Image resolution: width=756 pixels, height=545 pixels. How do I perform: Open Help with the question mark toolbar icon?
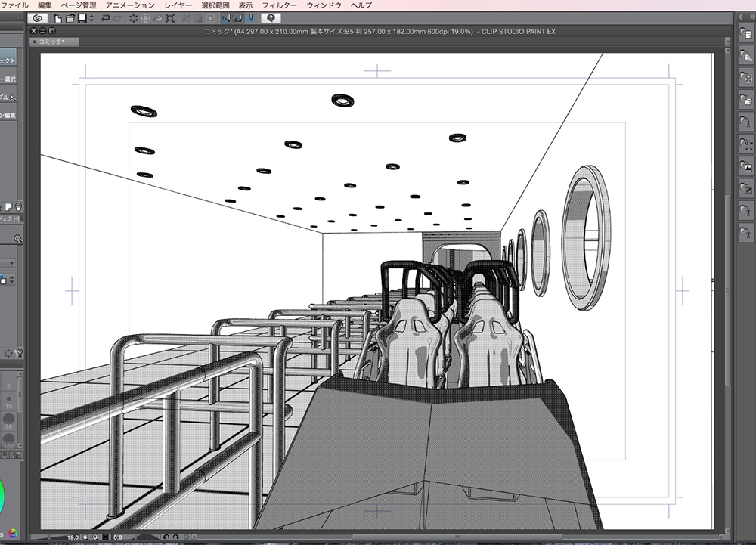click(272, 17)
